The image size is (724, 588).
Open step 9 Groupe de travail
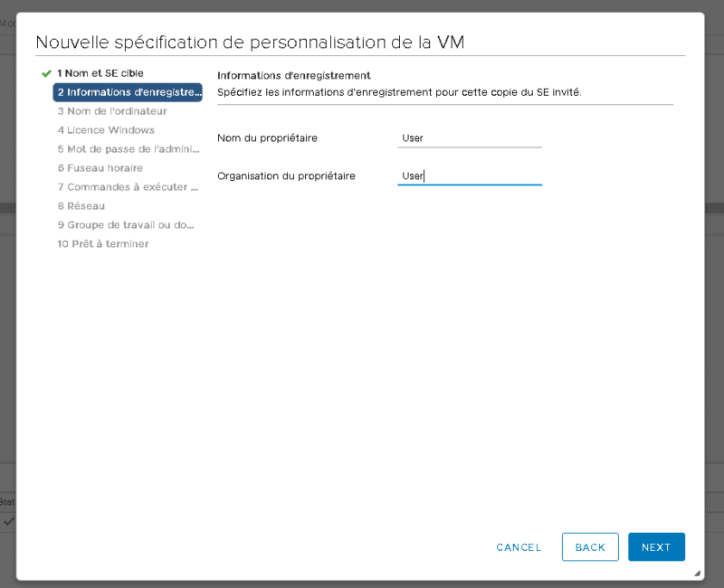click(128, 225)
